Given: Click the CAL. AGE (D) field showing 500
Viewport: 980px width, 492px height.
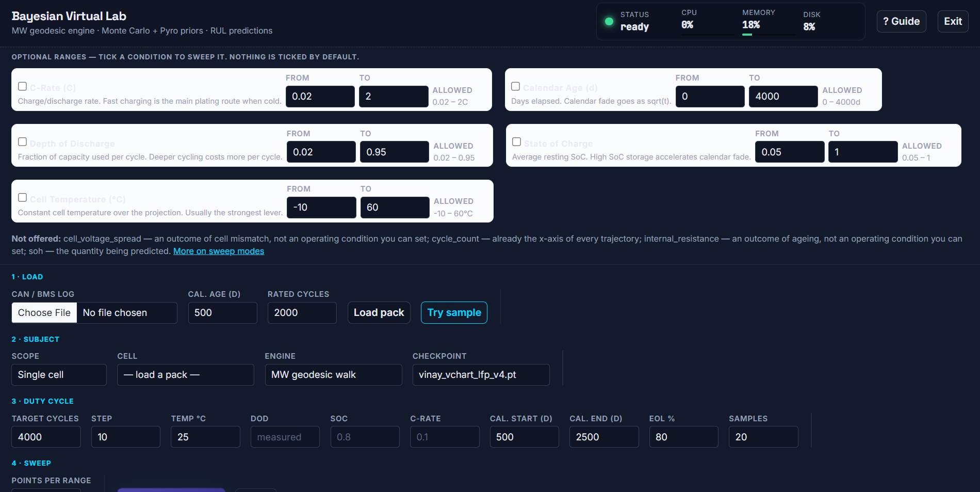Looking at the screenshot, I should click(222, 313).
